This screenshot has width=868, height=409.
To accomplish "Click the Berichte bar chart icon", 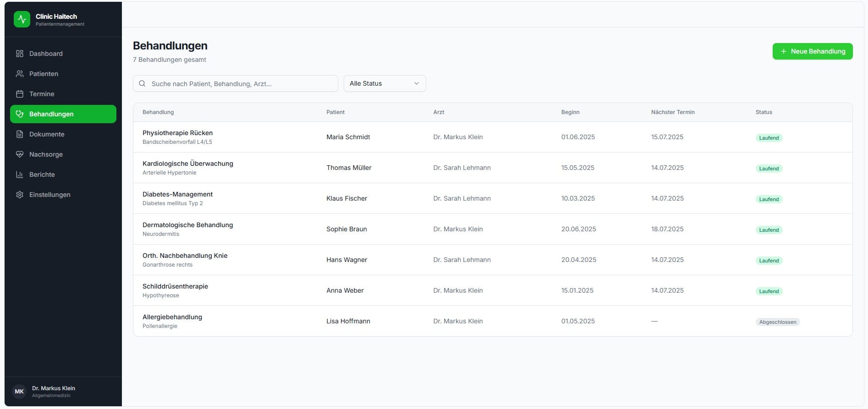I will pos(20,175).
